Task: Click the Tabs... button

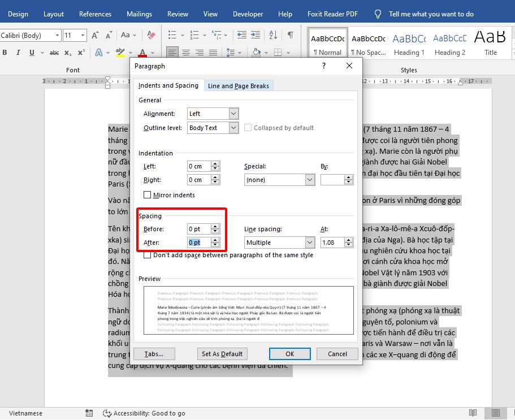Action: click(x=154, y=353)
